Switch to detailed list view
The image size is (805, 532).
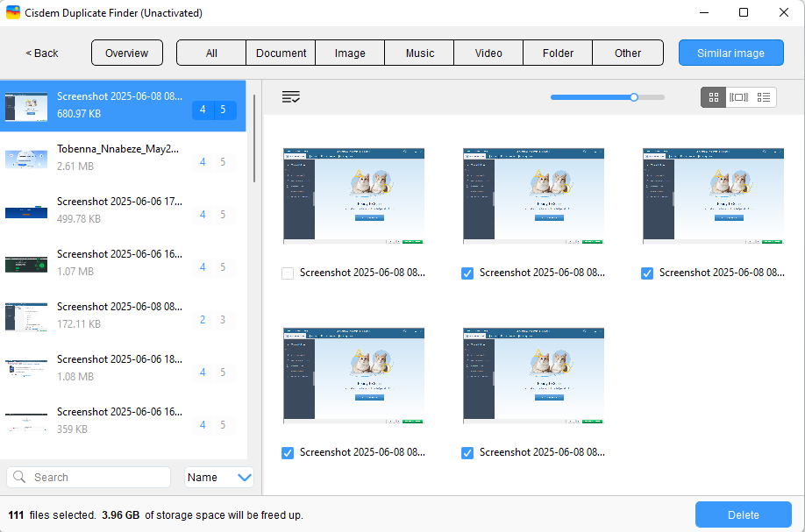tap(764, 97)
